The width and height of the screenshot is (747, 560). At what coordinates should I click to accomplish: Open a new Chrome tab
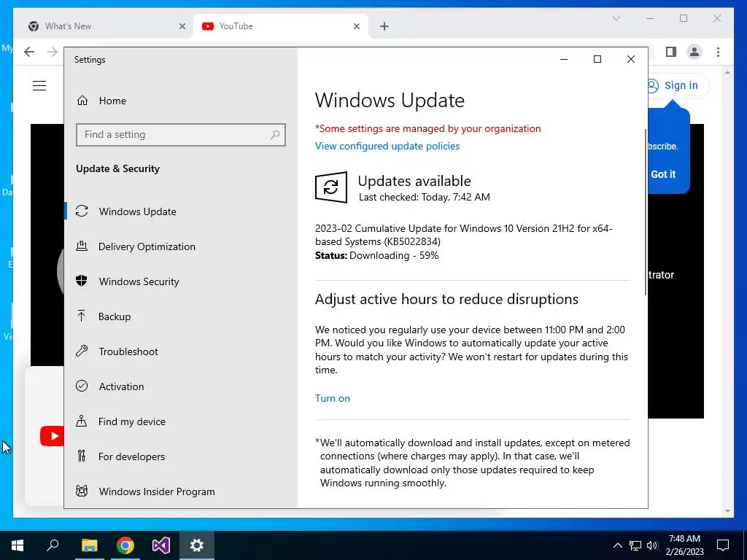[x=384, y=26]
